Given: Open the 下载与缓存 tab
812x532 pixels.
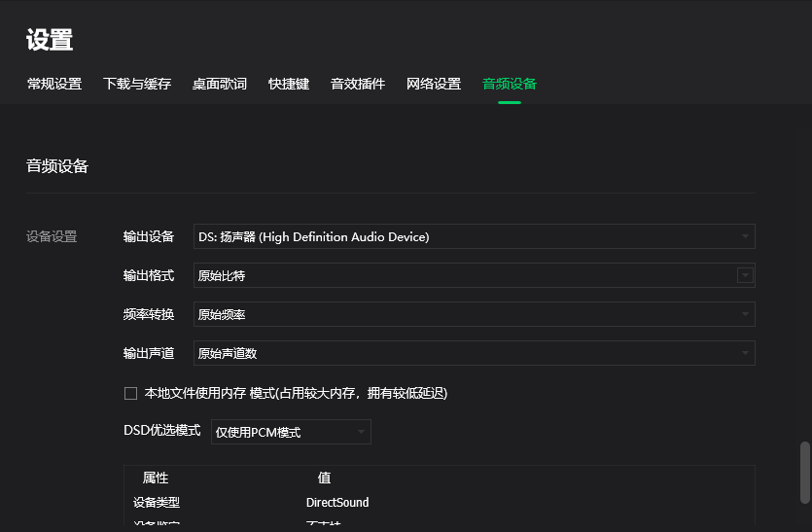Looking at the screenshot, I should tap(137, 84).
